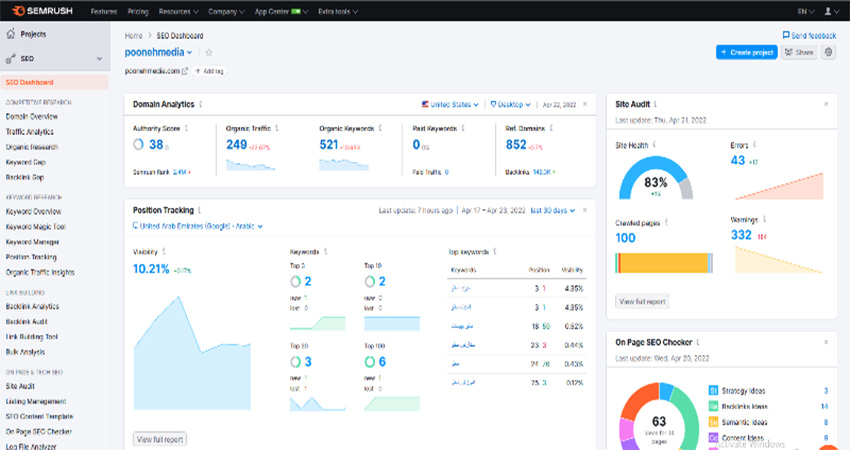Click the Crawled pages yellow bar
The height and width of the screenshot is (450, 850).
click(x=664, y=263)
